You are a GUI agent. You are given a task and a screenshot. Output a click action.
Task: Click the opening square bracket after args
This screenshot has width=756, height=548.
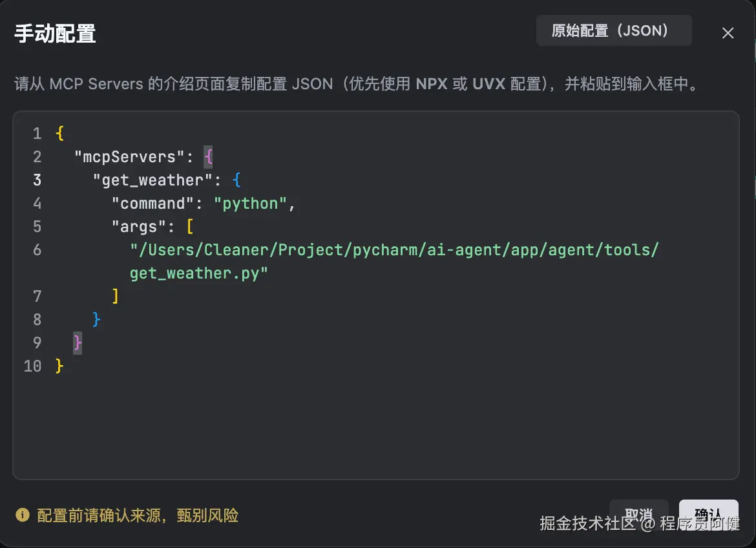[x=190, y=227]
